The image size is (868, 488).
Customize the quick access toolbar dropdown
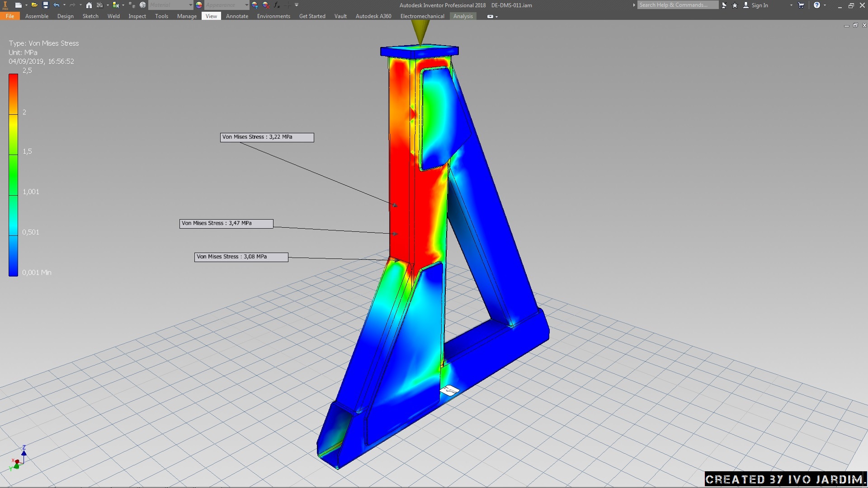[x=297, y=5]
